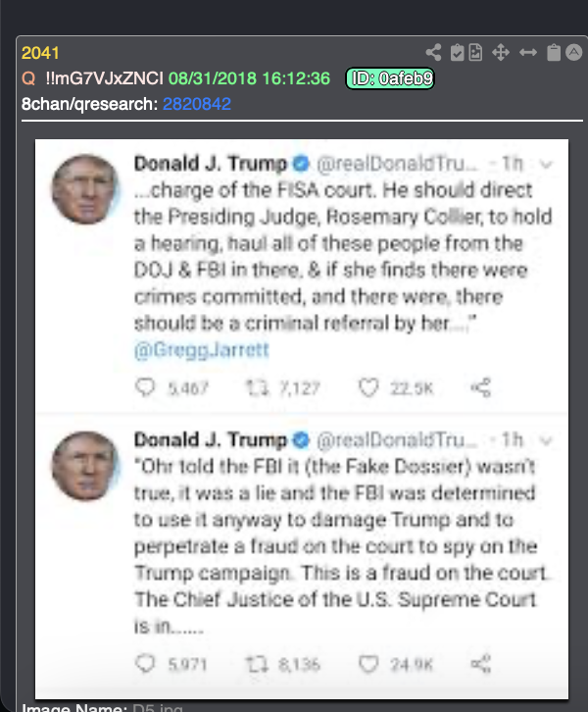
Task: Like the second tweet with 24.9K hearts
Action: tap(368, 664)
